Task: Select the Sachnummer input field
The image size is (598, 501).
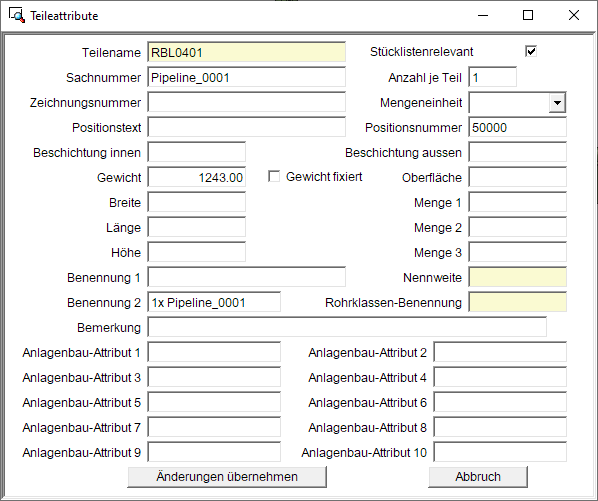Action: (x=246, y=77)
